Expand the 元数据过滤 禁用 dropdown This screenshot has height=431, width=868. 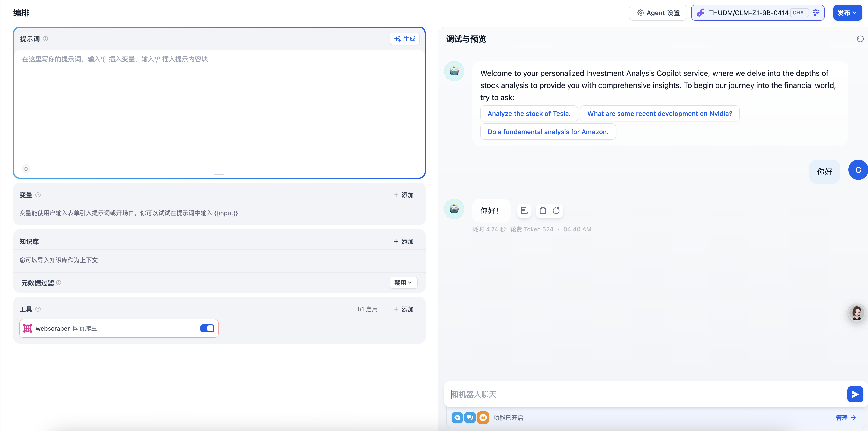[403, 283]
